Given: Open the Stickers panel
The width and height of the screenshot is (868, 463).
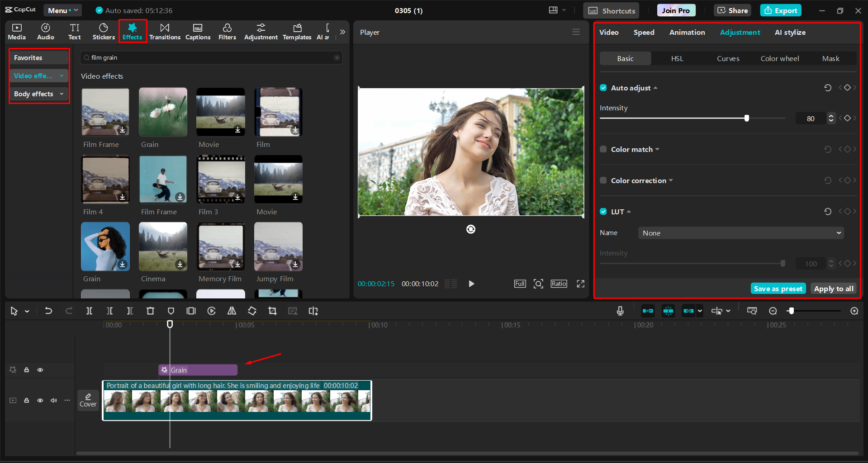Looking at the screenshot, I should pos(104,31).
